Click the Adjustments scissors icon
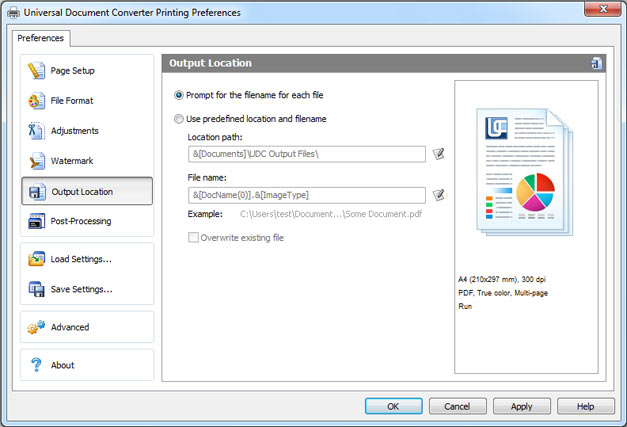Image resolution: width=627 pixels, height=427 pixels. pos(36,131)
